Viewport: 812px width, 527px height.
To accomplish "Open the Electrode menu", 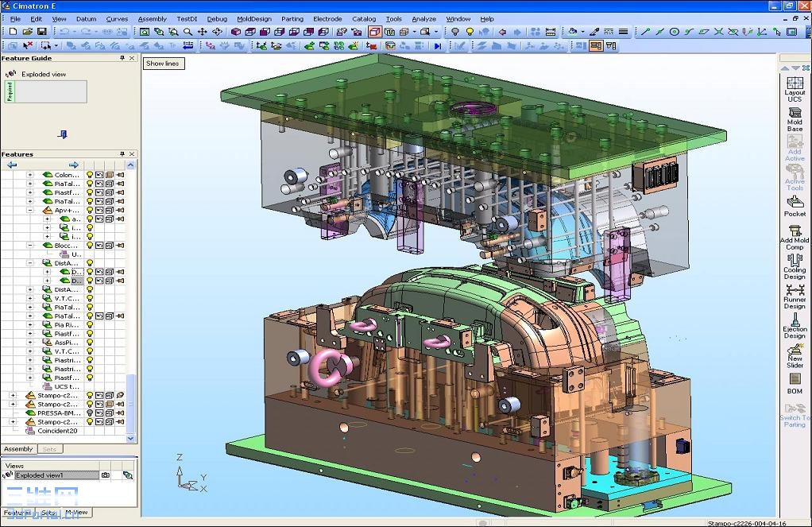I will [327, 18].
